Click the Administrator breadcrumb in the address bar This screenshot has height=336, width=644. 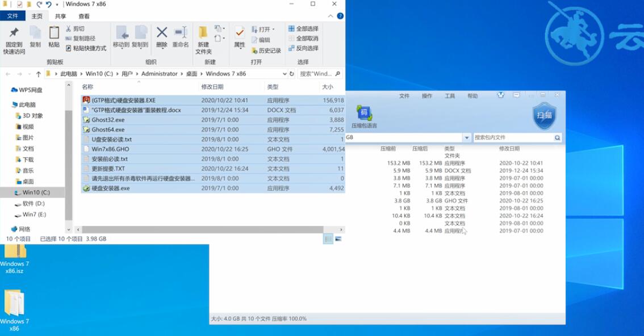coord(160,74)
